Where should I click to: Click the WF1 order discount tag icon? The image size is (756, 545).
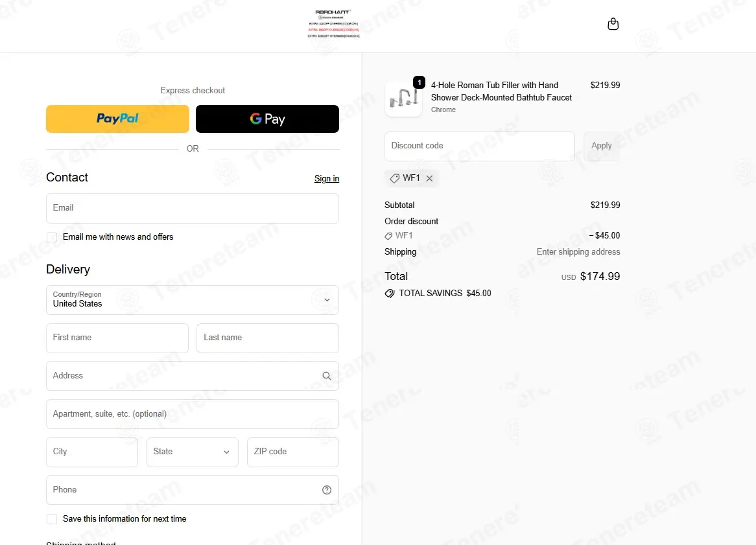388,236
